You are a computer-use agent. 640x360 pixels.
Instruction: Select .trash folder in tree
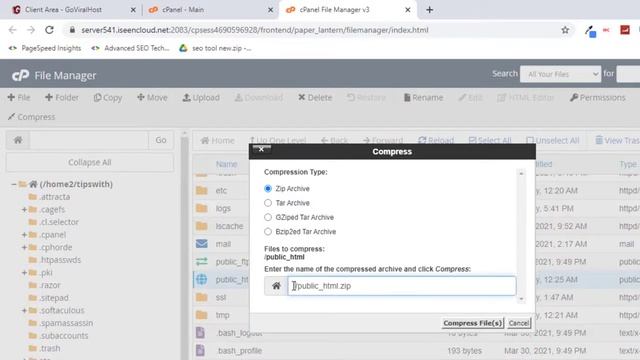(x=50, y=348)
